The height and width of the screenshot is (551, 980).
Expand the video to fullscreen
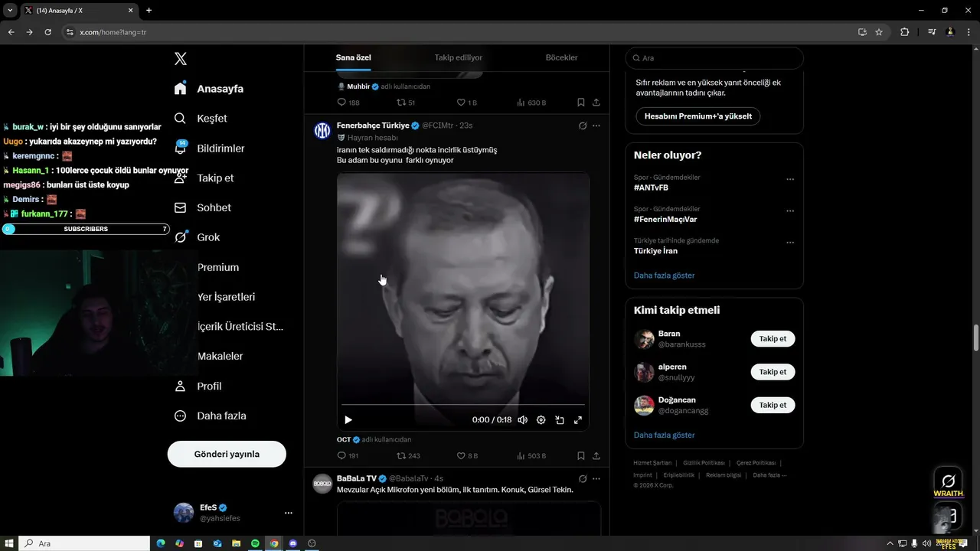(578, 419)
